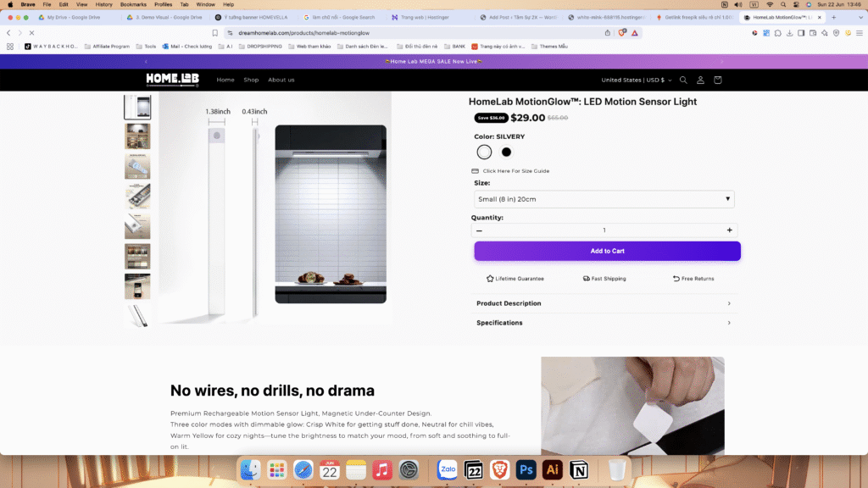Image resolution: width=868 pixels, height=488 pixels.
Task: Open the Bookmarks menu in menu bar
Action: point(133,4)
